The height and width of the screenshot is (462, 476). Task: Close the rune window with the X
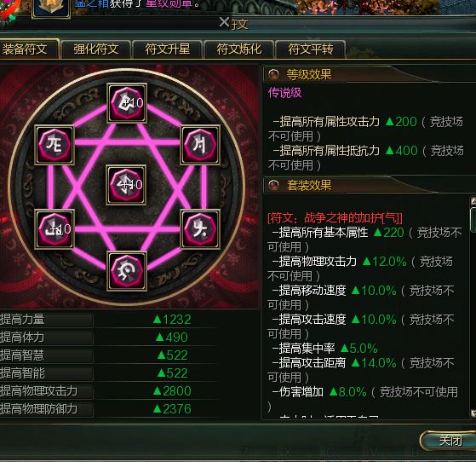[x=224, y=22]
